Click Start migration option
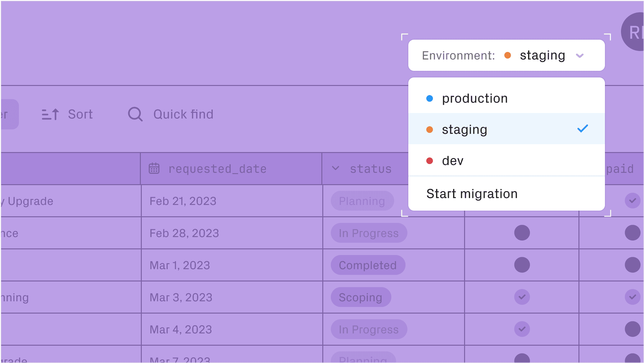The image size is (644, 363). [x=472, y=194]
